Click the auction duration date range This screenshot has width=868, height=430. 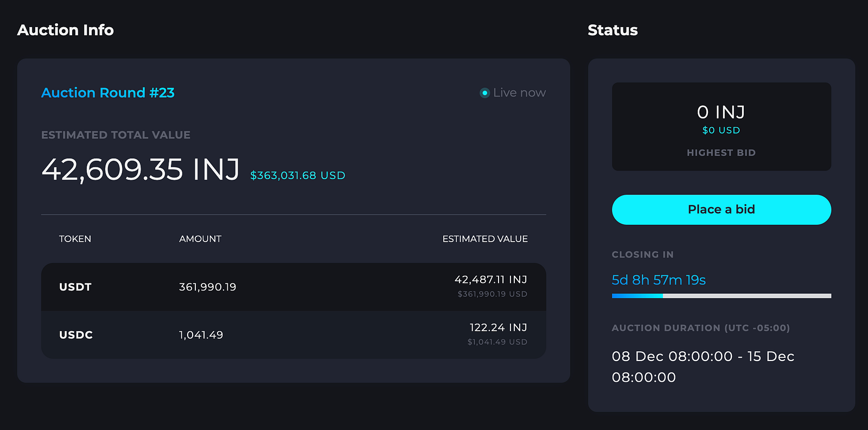(703, 366)
